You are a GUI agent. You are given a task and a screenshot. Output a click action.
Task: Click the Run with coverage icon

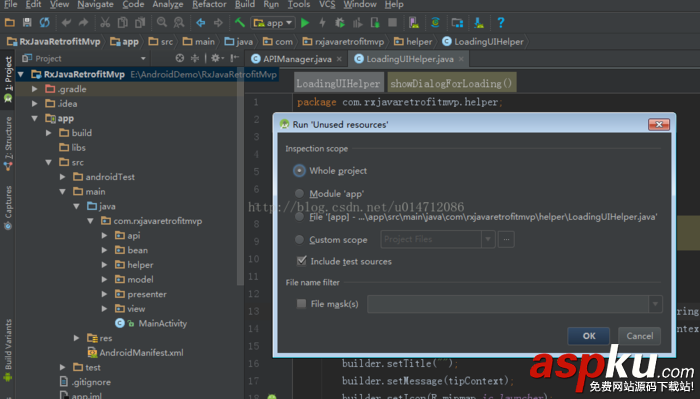(x=358, y=22)
